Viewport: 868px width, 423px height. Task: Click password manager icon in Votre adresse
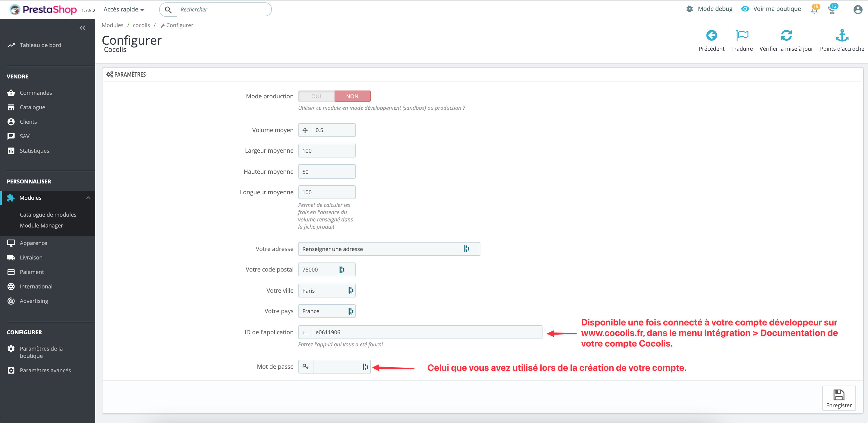coord(466,249)
